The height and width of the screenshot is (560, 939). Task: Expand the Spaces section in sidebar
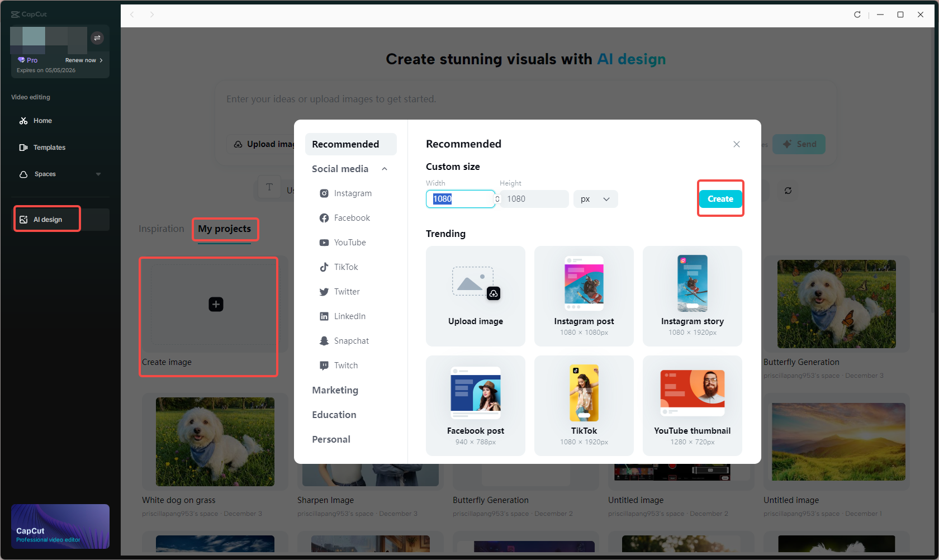coord(98,174)
